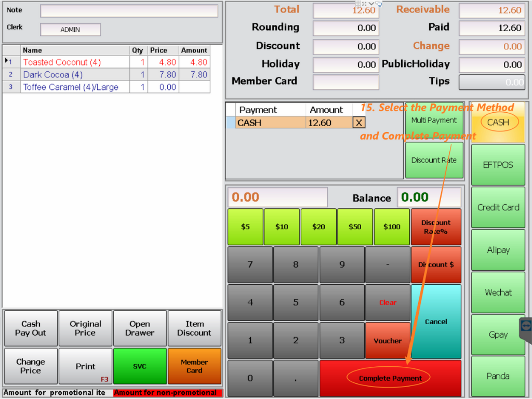Screen dimensions: 532x399
Task: Click the green SVC button
Action: click(x=140, y=366)
